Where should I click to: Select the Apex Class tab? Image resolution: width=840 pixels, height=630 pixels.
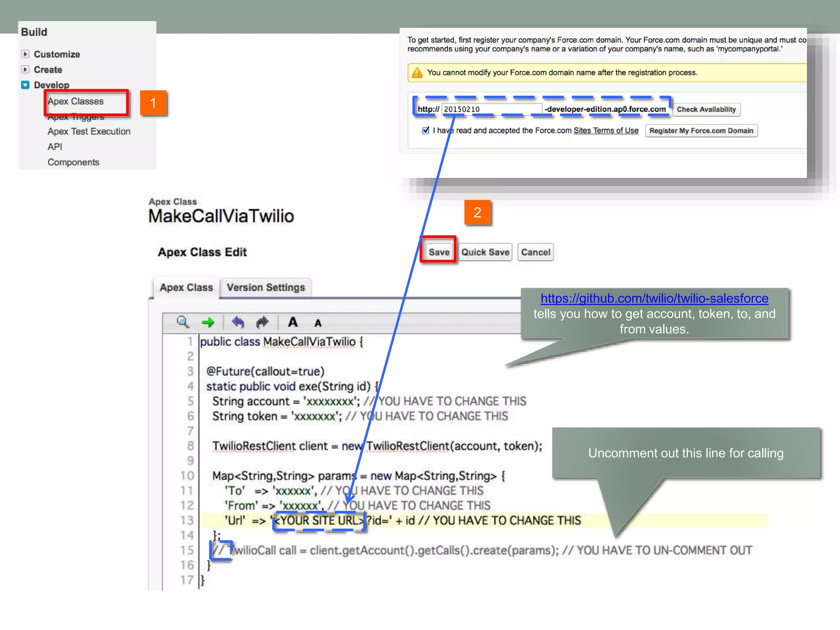click(186, 288)
